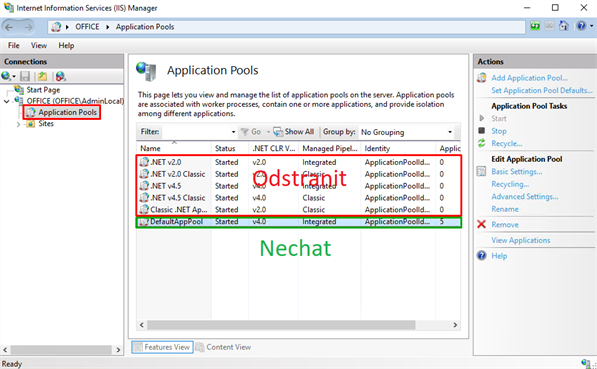Click Set Application Pool Defaults link
This screenshot has width=597, height=369.
[x=541, y=90]
